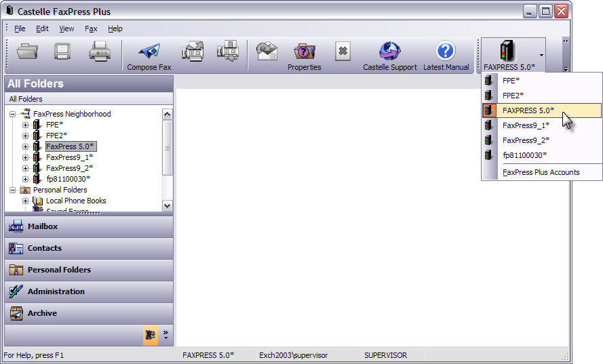The height and width of the screenshot is (364, 603).
Task: Click Compose Fax paper airplane icon
Action: click(149, 51)
